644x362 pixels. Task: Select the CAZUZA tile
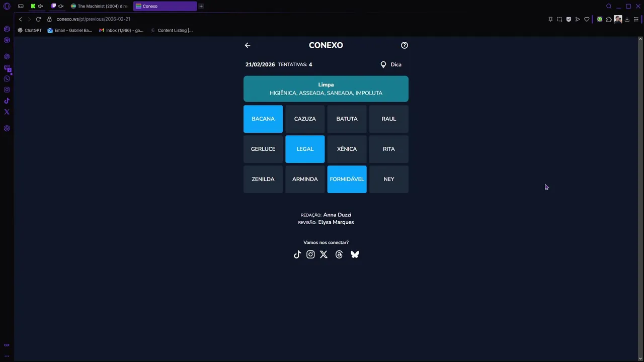[305, 119]
